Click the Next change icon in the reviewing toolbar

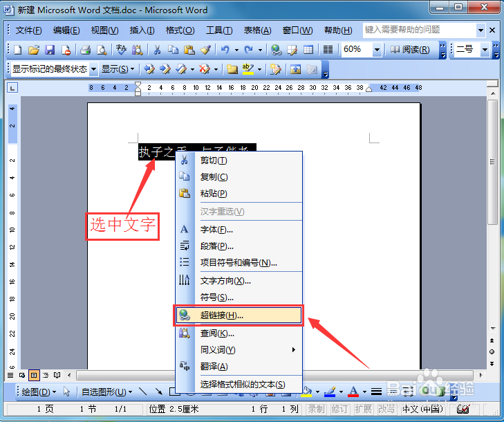point(165,69)
